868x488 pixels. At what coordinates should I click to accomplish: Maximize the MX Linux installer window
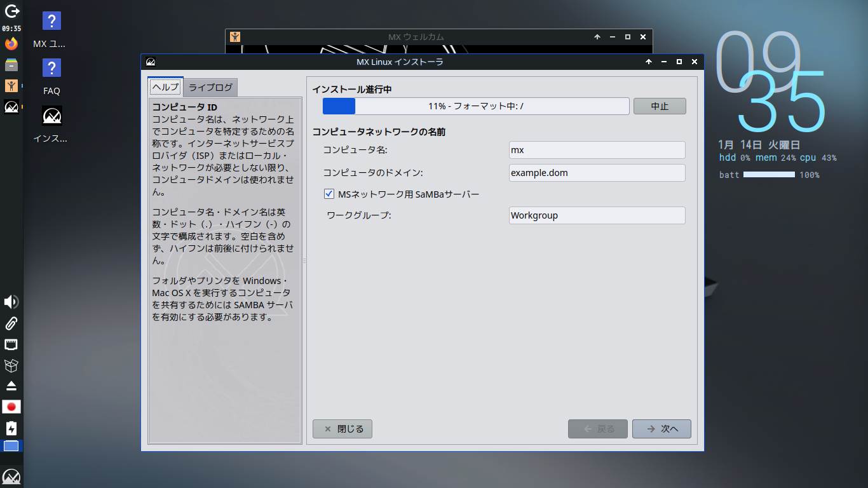tap(679, 62)
